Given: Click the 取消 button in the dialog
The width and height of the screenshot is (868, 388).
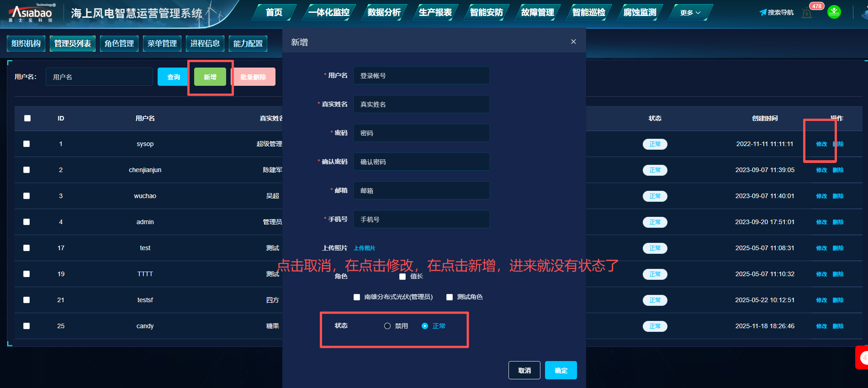Looking at the screenshot, I should pyautogui.click(x=524, y=370).
